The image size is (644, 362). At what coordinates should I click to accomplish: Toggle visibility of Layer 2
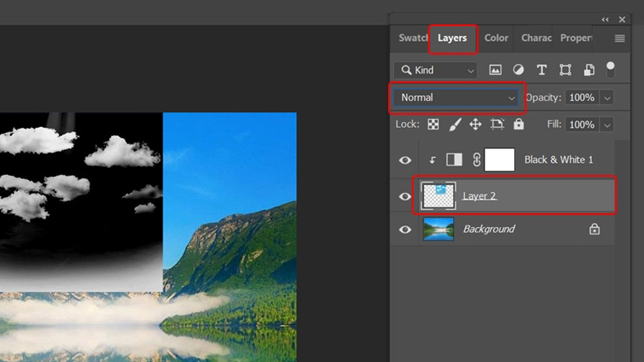[x=405, y=197]
